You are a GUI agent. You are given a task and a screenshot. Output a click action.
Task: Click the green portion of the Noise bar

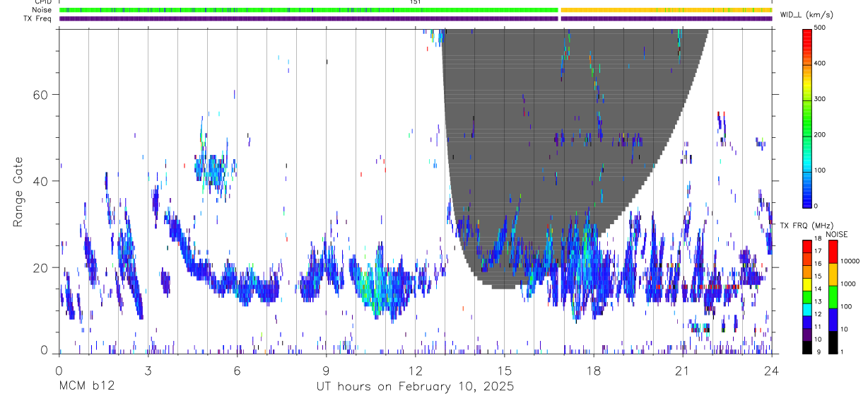click(308, 10)
